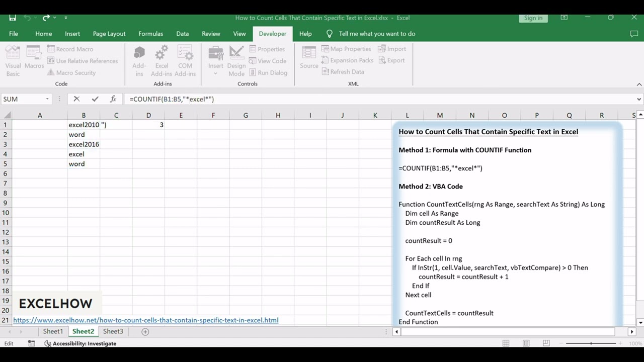
Task: Click Record Macro
Action: coord(70,49)
